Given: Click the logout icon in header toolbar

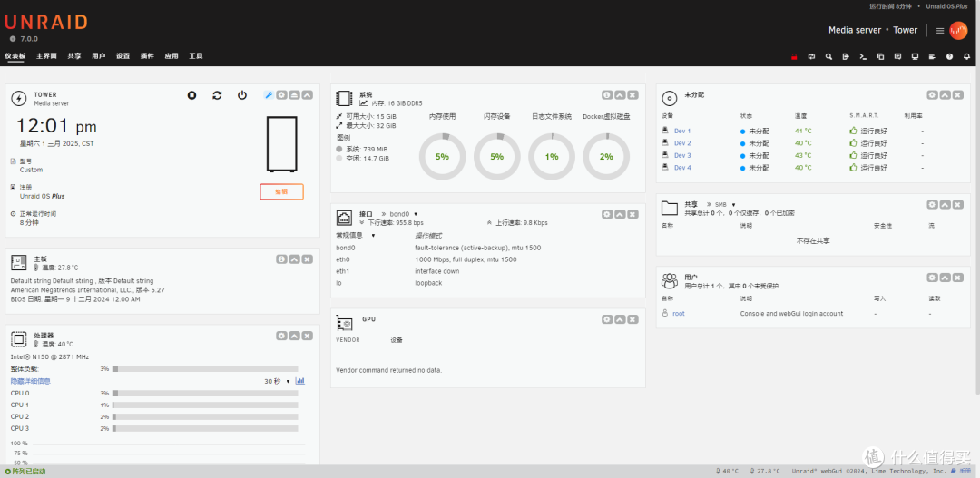Looking at the screenshot, I should (846, 57).
